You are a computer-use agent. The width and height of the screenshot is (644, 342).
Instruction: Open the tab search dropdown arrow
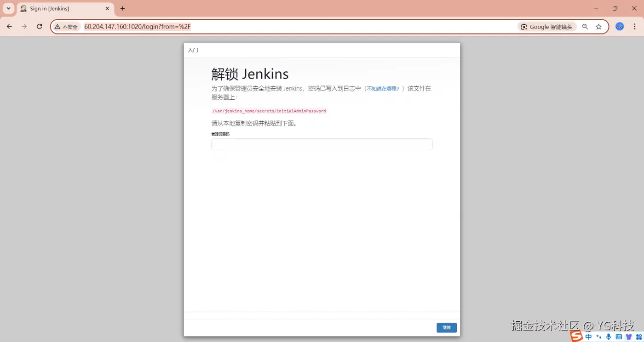(8, 8)
